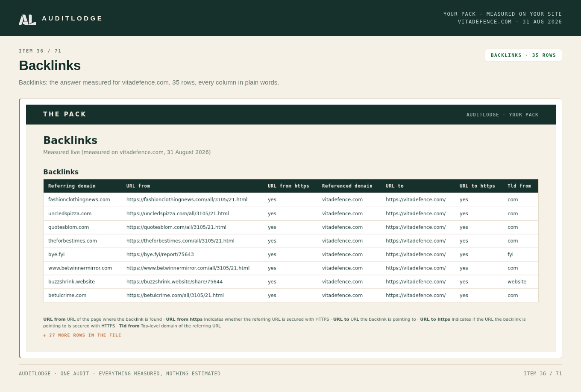The width and height of the screenshot is (581, 392).
Task: Click the URL to https column header
Action: pyautogui.click(x=477, y=186)
